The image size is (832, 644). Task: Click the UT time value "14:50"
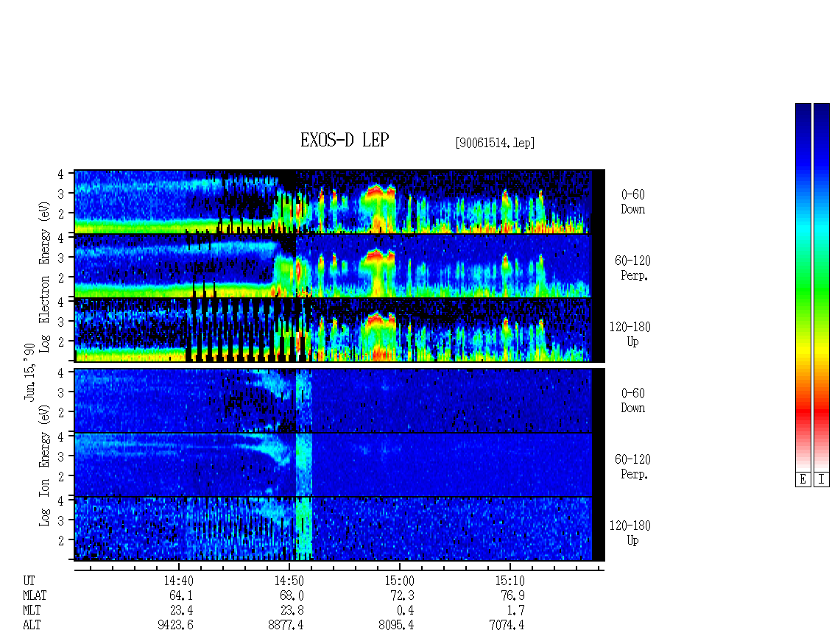click(x=289, y=581)
